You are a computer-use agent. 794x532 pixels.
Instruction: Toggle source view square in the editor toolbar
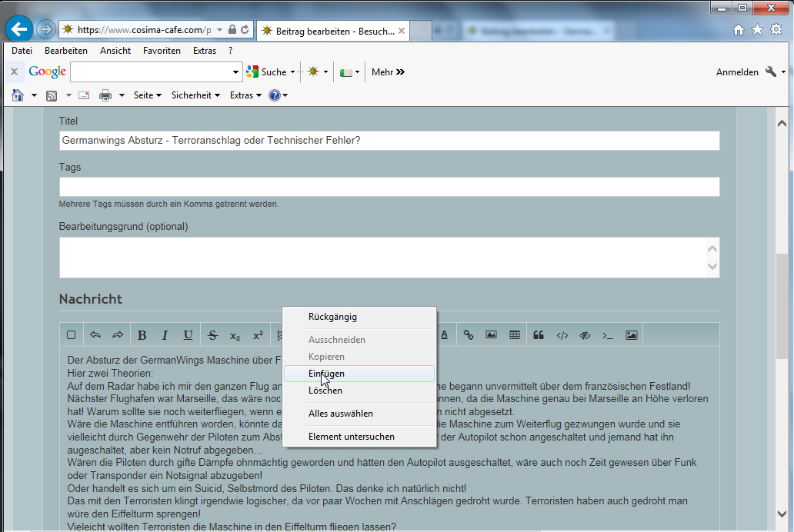coord(72,335)
